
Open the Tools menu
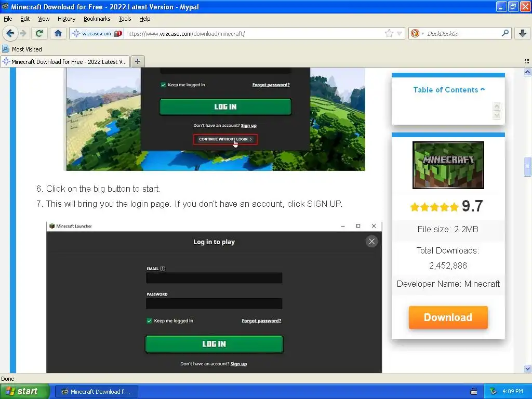point(125,19)
